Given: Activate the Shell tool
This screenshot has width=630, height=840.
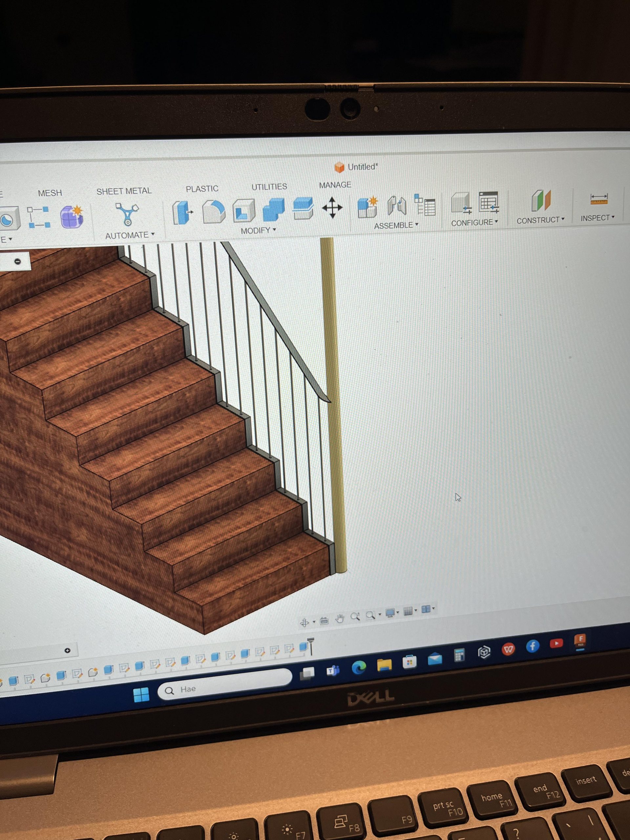Looking at the screenshot, I should pyautogui.click(x=244, y=210).
